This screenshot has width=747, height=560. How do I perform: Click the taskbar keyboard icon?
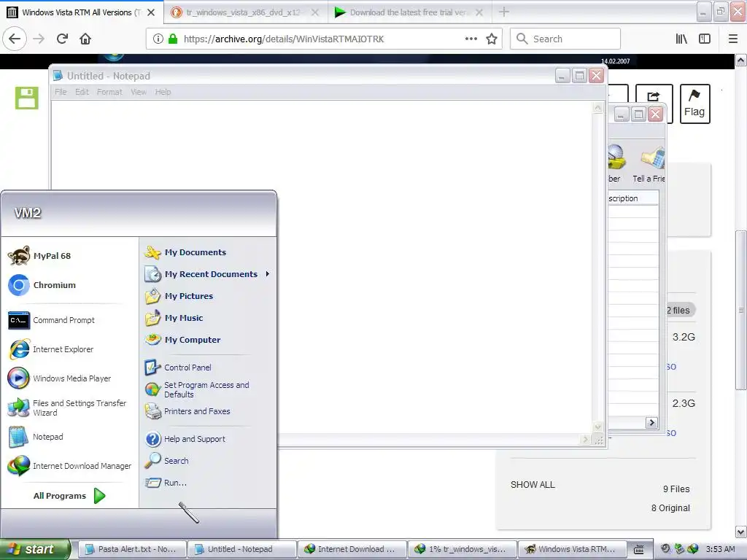[x=639, y=550]
